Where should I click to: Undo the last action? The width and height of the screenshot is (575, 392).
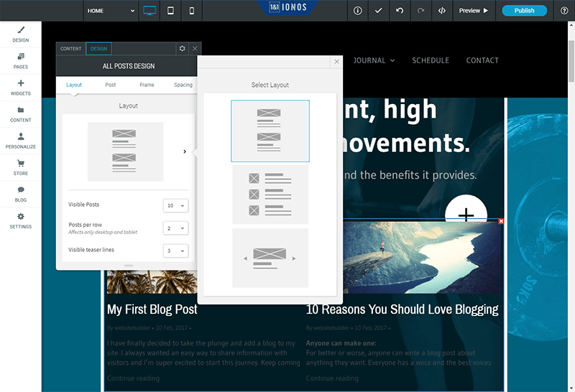pyautogui.click(x=400, y=11)
